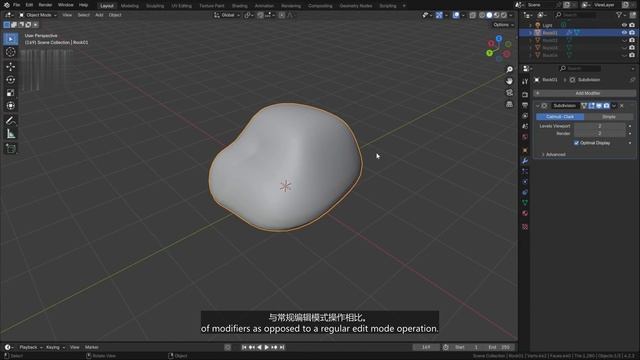Open the File menu
The height and width of the screenshot is (360, 640).
(x=16, y=5)
